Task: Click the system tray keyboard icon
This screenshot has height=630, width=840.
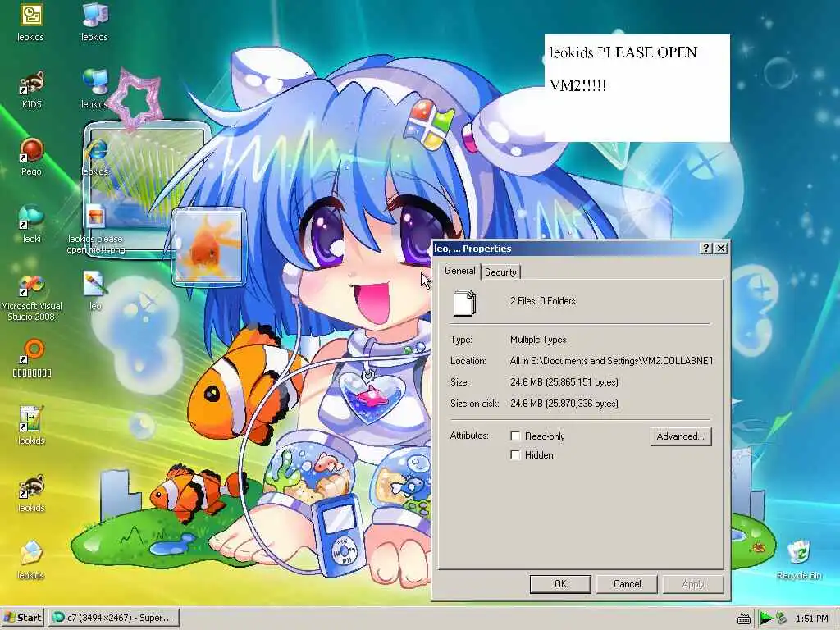Action: (744, 619)
